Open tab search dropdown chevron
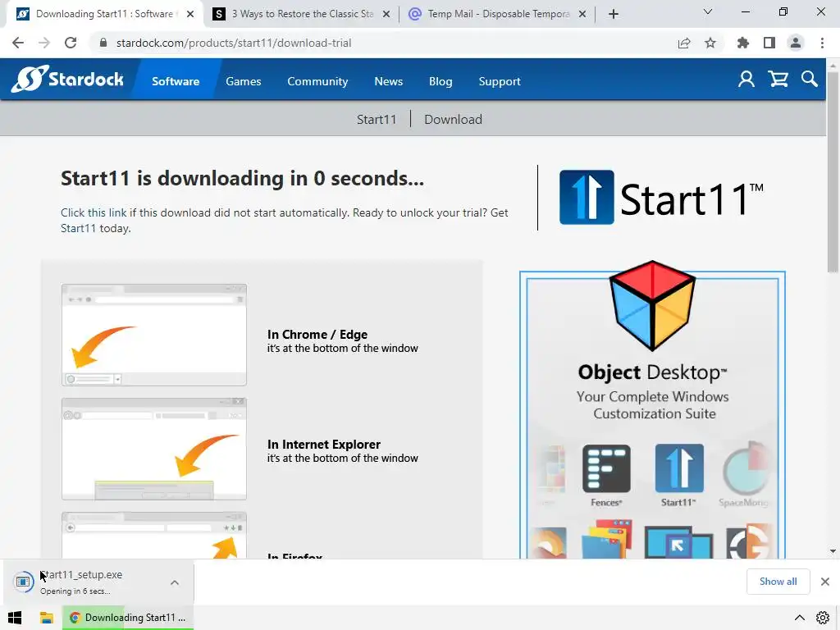The width and height of the screenshot is (840, 630). [x=708, y=11]
